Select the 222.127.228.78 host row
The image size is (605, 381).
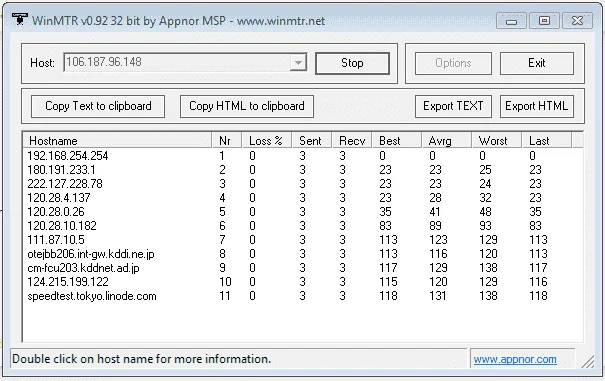302,184
